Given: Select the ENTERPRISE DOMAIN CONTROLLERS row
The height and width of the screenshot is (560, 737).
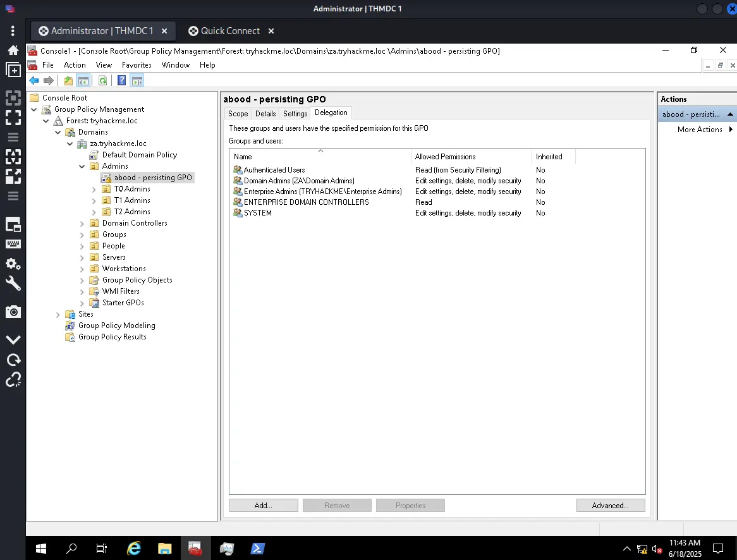Looking at the screenshot, I should point(437,202).
